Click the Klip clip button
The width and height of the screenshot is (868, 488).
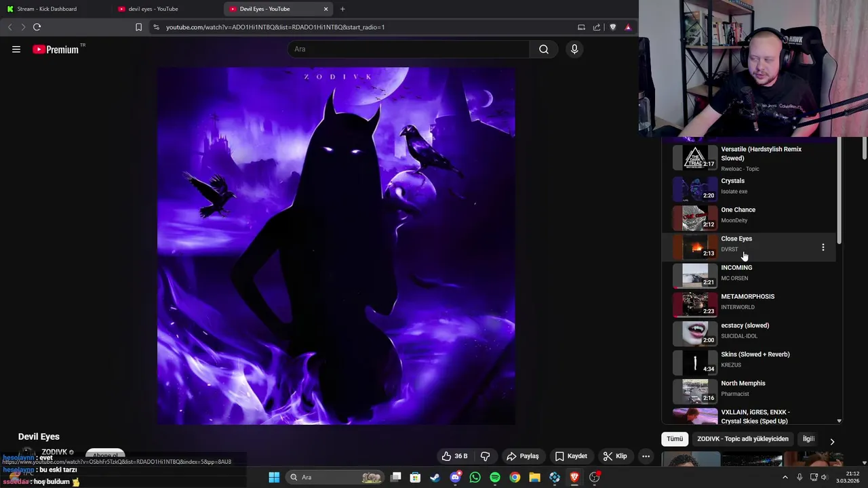(615, 456)
